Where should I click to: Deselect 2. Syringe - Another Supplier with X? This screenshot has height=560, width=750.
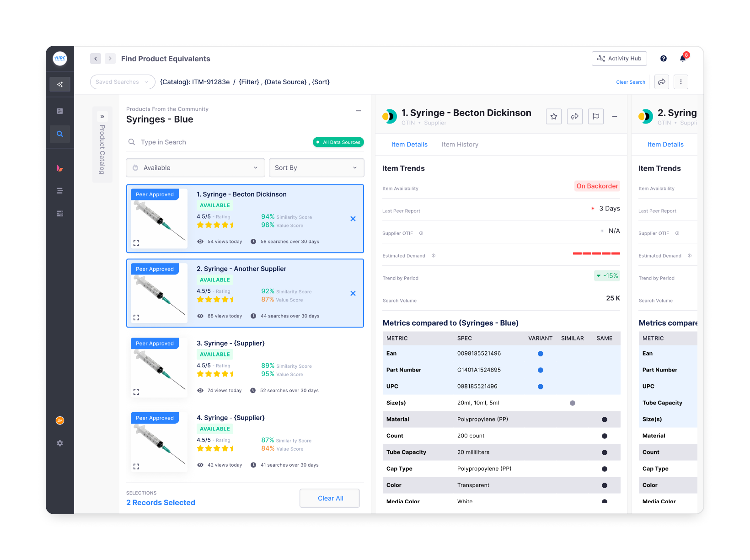pyautogui.click(x=353, y=294)
